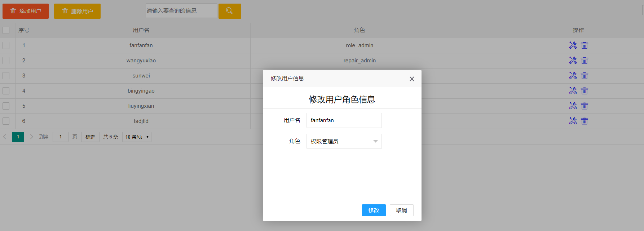This screenshot has width=644, height=231.
Task: Select page 1 in pagination
Action: pyautogui.click(x=18, y=137)
